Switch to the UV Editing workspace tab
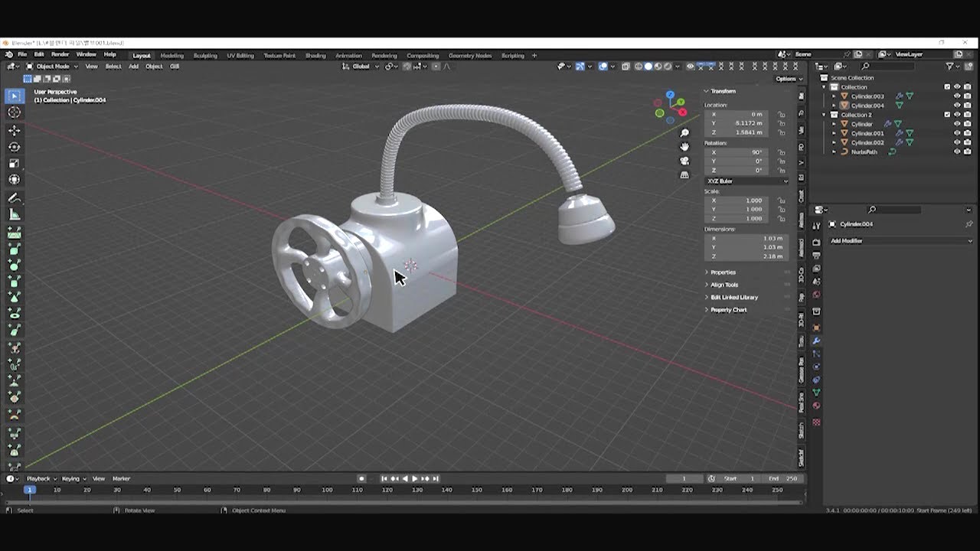The height and width of the screenshot is (551, 980). click(240, 55)
